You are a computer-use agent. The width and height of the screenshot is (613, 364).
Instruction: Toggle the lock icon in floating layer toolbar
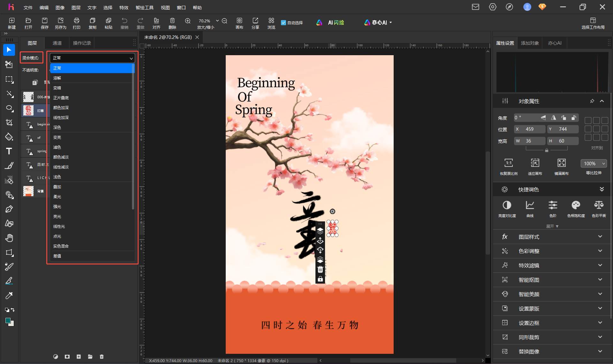(320, 279)
